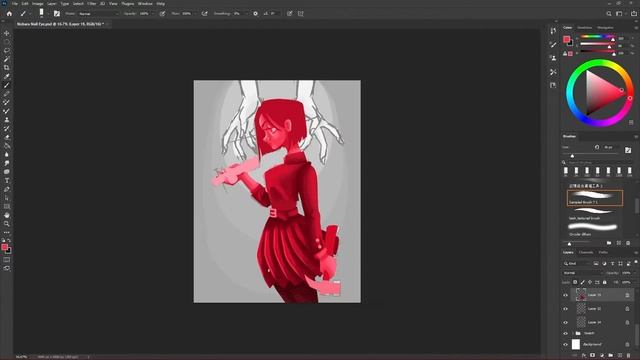Image resolution: width=640 pixels, height=360 pixels.
Task: Toggle visibility of the top Layer 19
Action: tap(565, 295)
